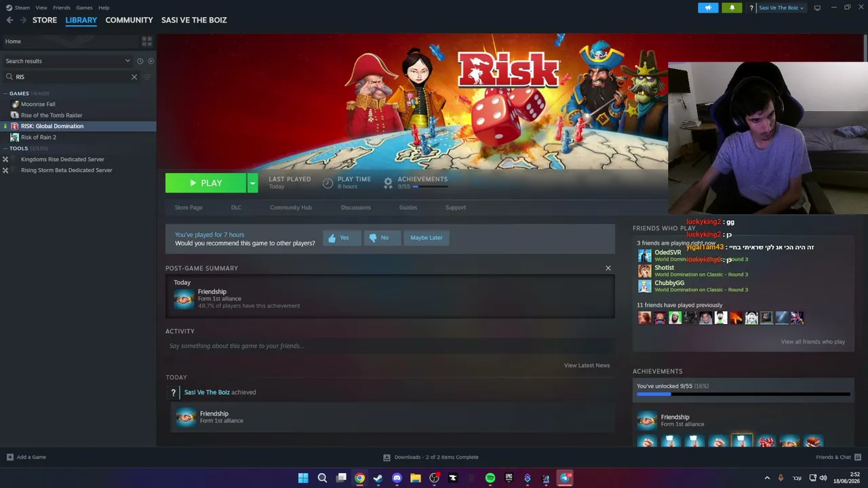Open the DLC link
Screen dimensions: 868x488
(x=236, y=207)
